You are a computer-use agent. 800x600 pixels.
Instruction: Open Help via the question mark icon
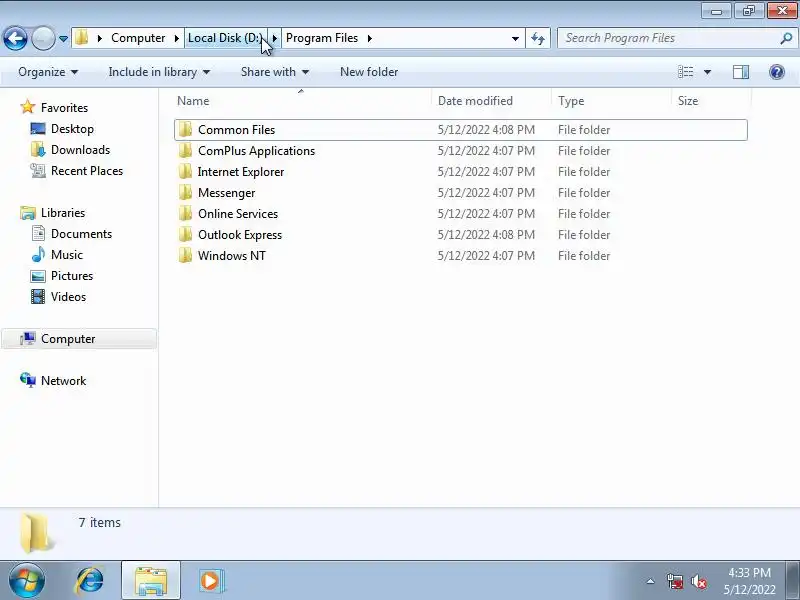coord(777,72)
